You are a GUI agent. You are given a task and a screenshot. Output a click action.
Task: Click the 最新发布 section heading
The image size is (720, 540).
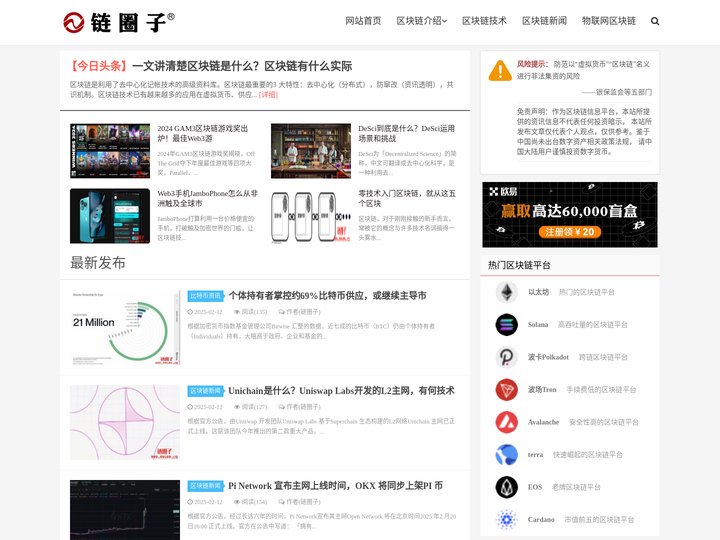pyautogui.click(x=98, y=263)
